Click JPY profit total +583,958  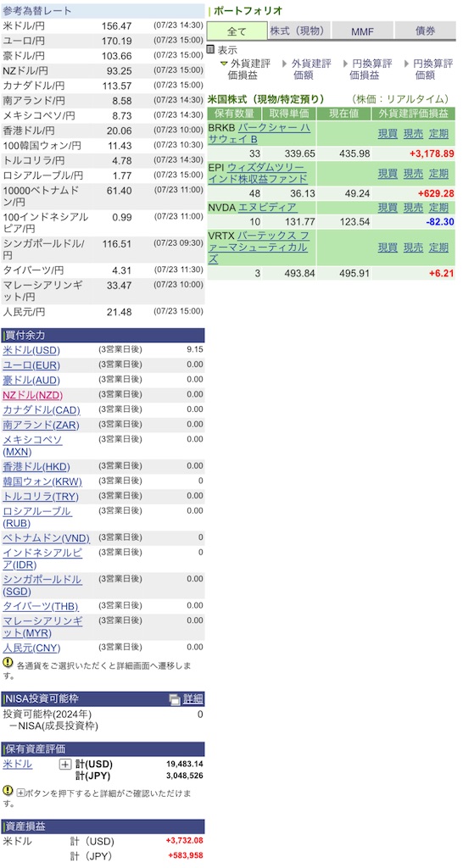pos(184,856)
